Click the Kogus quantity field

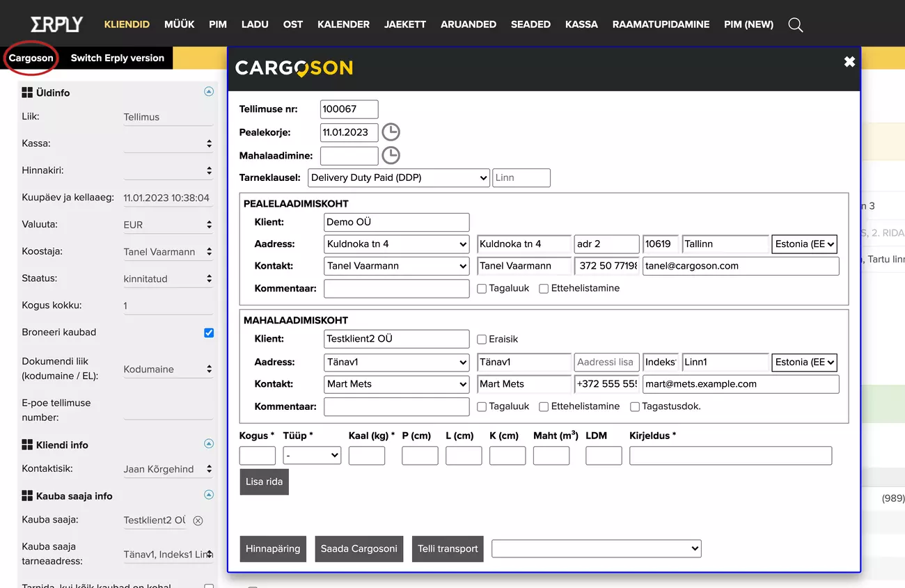258,456
